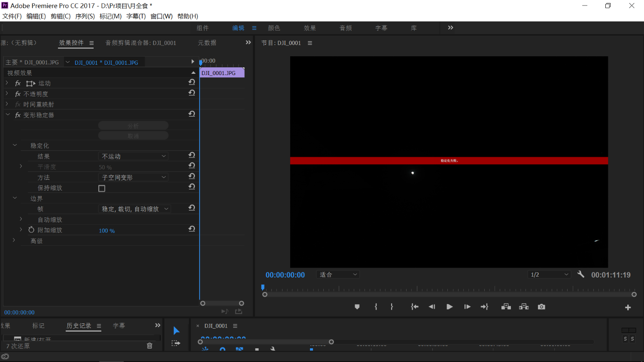Click the Lift button icon
This screenshot has height=362, width=644.
(506, 307)
